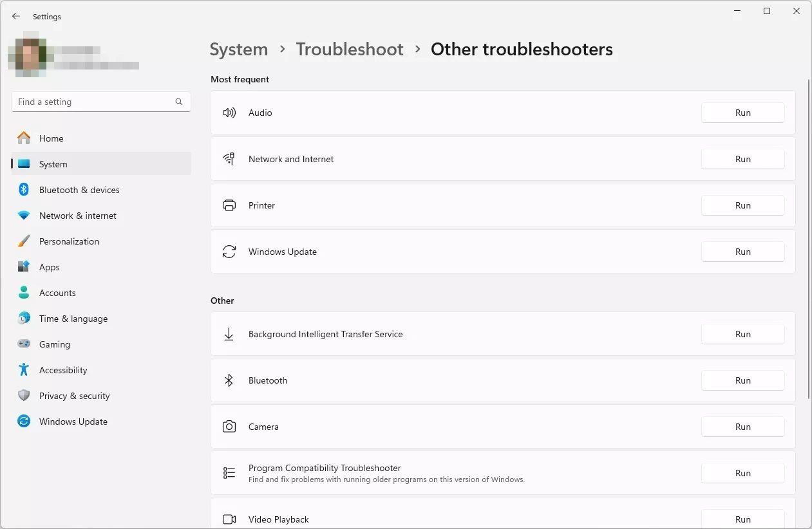Image resolution: width=812 pixels, height=529 pixels.
Task: Click the Accounts person icon
Action: [x=24, y=292]
